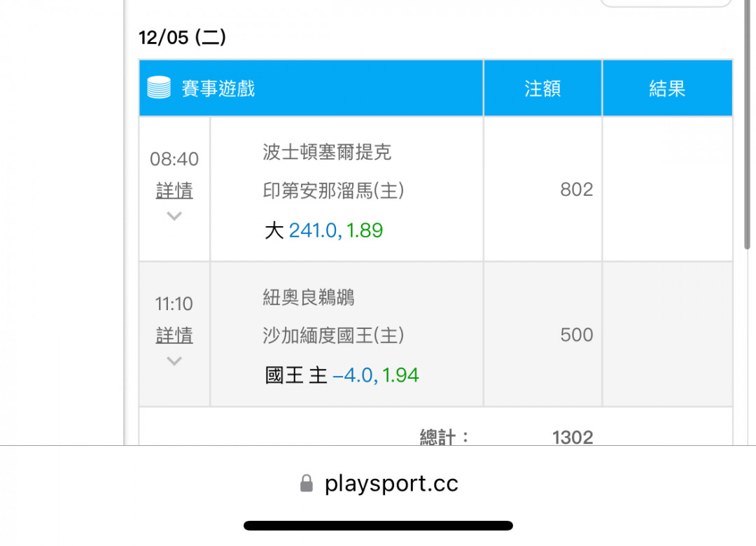The width and height of the screenshot is (756, 546).
Task: Click the 波士頓塞爾提克 team name
Action: (x=327, y=153)
